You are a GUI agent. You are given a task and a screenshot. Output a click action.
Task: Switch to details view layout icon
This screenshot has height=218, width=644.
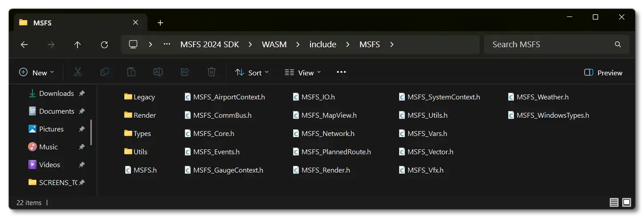coord(614,203)
